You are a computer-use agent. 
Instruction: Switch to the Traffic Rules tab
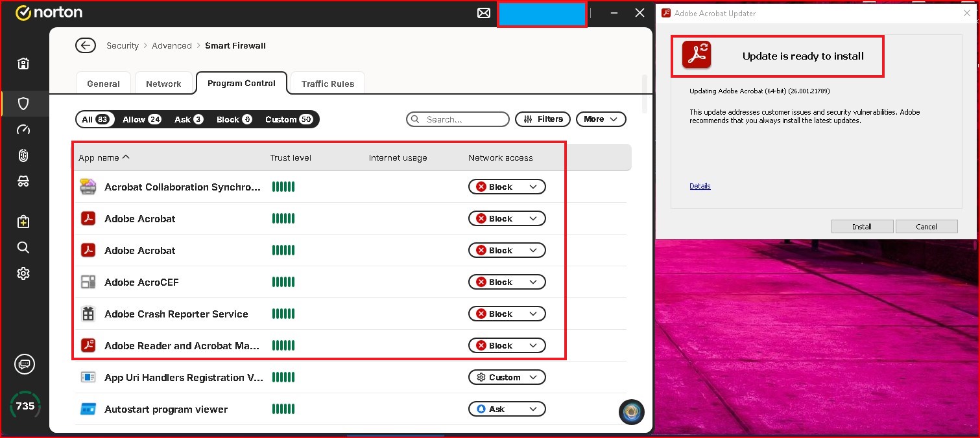coord(328,84)
